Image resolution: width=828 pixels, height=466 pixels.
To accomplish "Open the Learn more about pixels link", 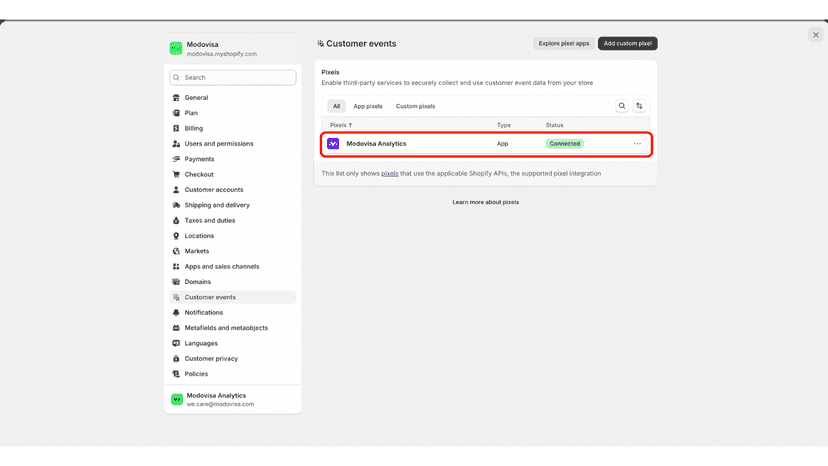I will 485,202.
